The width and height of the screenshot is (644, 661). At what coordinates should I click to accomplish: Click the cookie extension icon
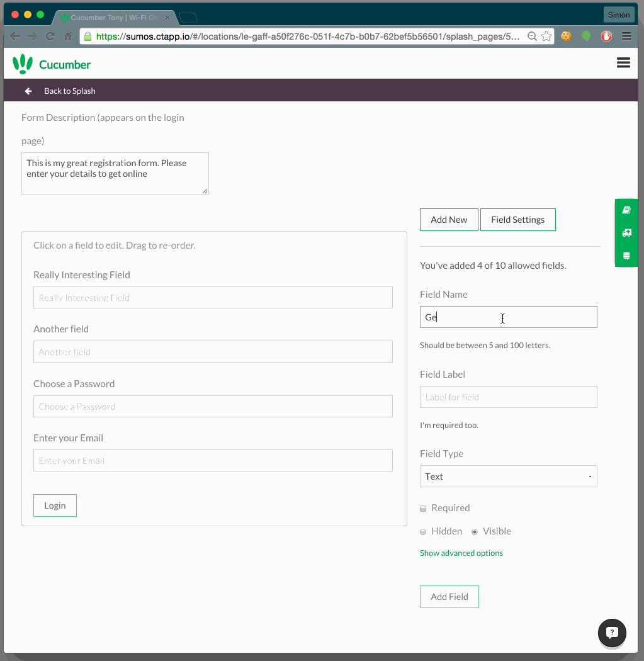coord(566,37)
